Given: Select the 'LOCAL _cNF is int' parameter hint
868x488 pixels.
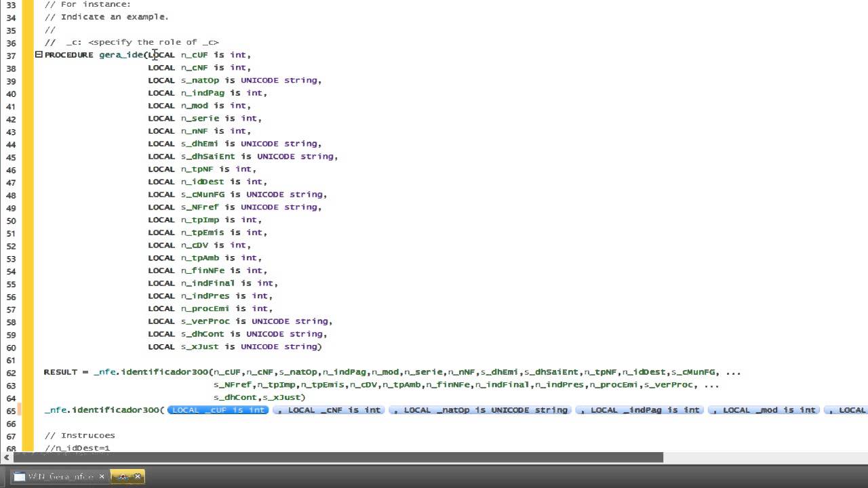Looking at the screenshot, I should coord(329,410).
